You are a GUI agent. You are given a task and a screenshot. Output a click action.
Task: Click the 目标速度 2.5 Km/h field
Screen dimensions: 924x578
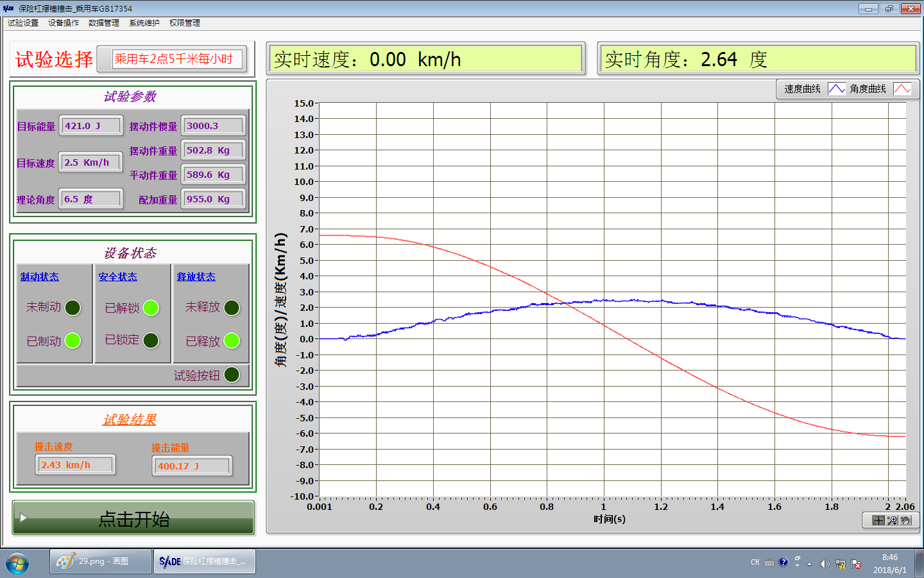coord(90,162)
